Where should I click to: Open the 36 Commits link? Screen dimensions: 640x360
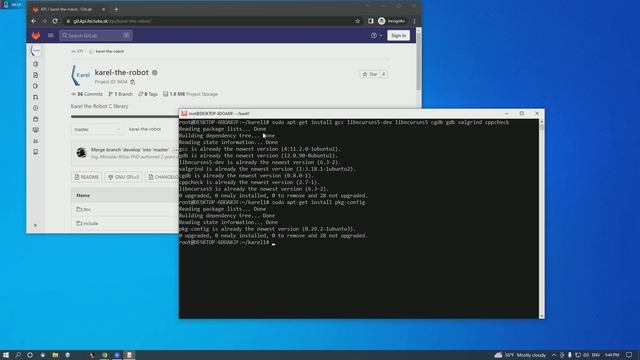(87, 94)
